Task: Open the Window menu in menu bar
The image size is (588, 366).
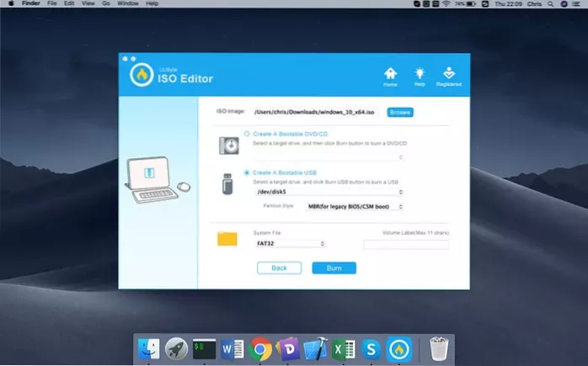Action: tap(128, 4)
